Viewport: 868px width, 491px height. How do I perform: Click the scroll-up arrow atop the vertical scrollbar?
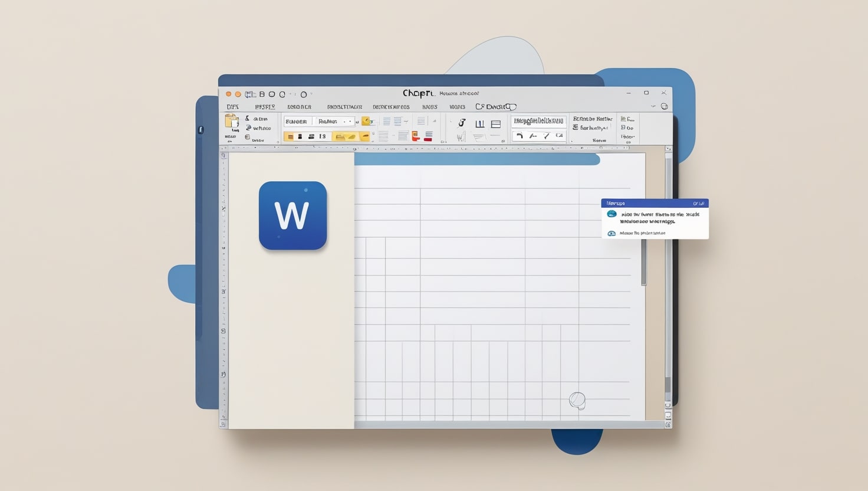pyautogui.click(x=668, y=149)
